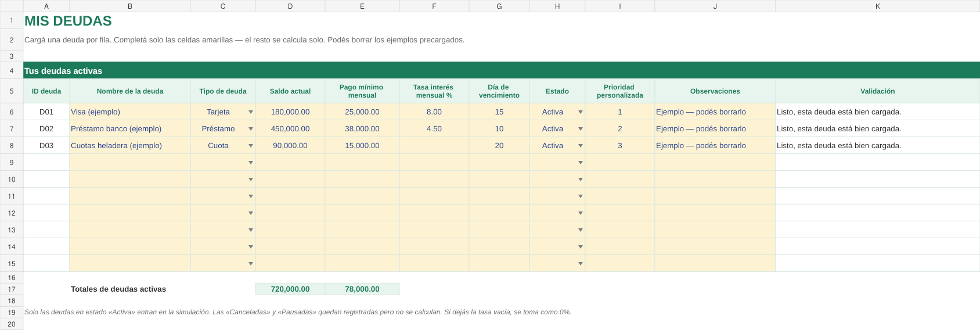Click the MIS DEUDAS title cell
This screenshot has width=980, height=330.
pyautogui.click(x=68, y=20)
